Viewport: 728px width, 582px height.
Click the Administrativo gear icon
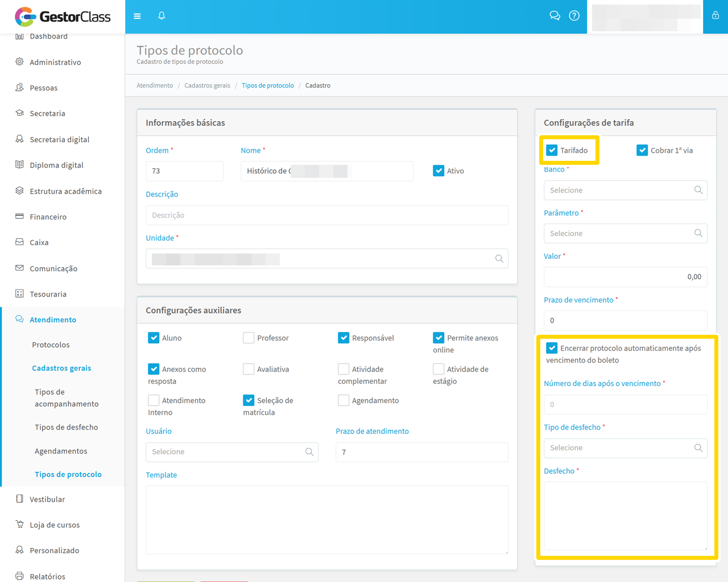click(x=19, y=62)
